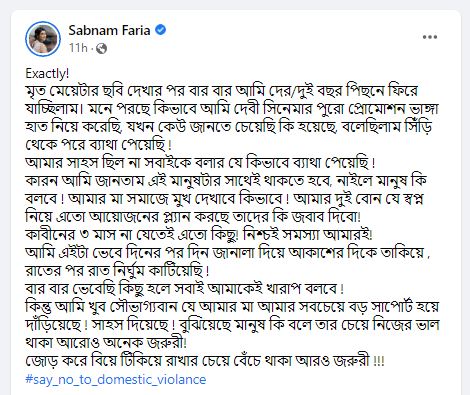Viewport: 470px width, 395px height.
Task: Click the line starting with কাবীনের ৩ মাস
Action: click(199, 235)
